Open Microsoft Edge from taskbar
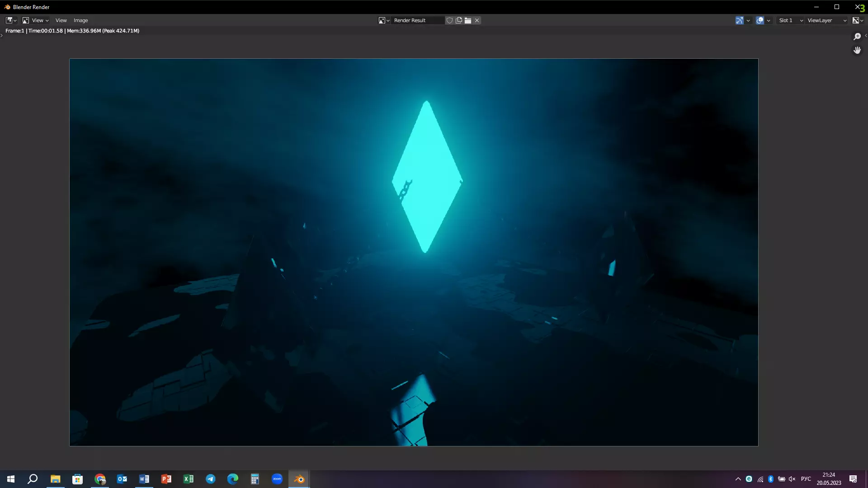Image resolution: width=868 pixels, height=488 pixels. tap(233, 479)
